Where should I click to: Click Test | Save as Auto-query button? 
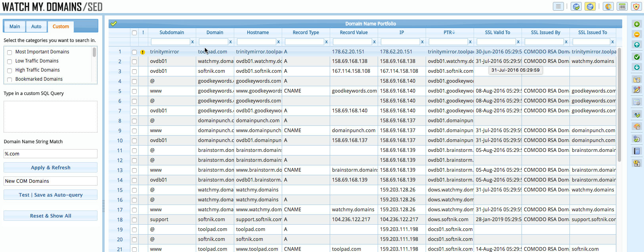50,195
